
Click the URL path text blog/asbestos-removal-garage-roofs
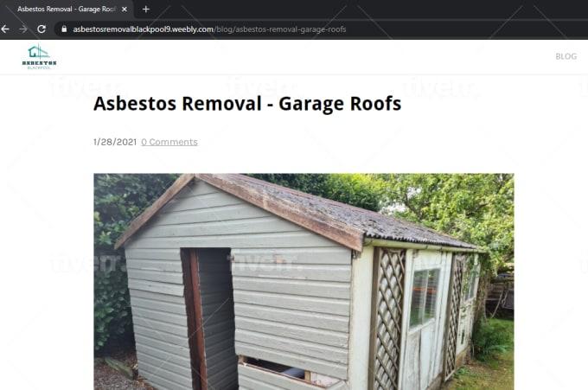coord(281,29)
